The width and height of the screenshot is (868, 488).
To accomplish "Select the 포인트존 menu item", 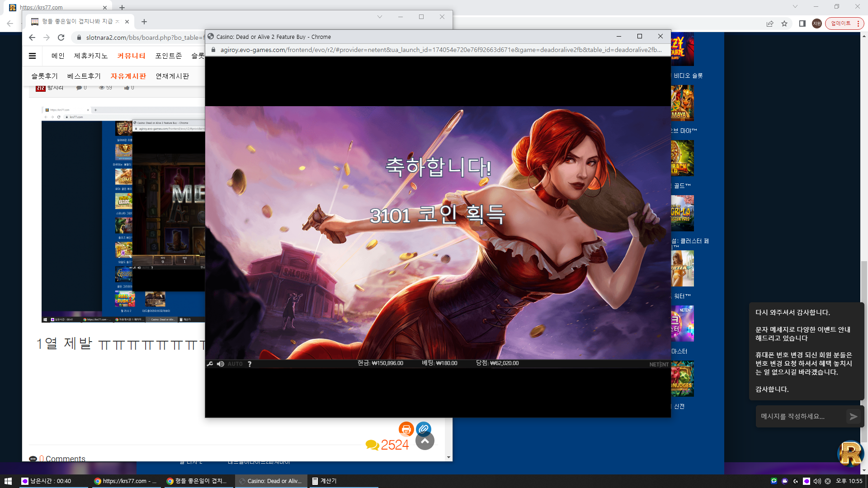I will coord(168,56).
